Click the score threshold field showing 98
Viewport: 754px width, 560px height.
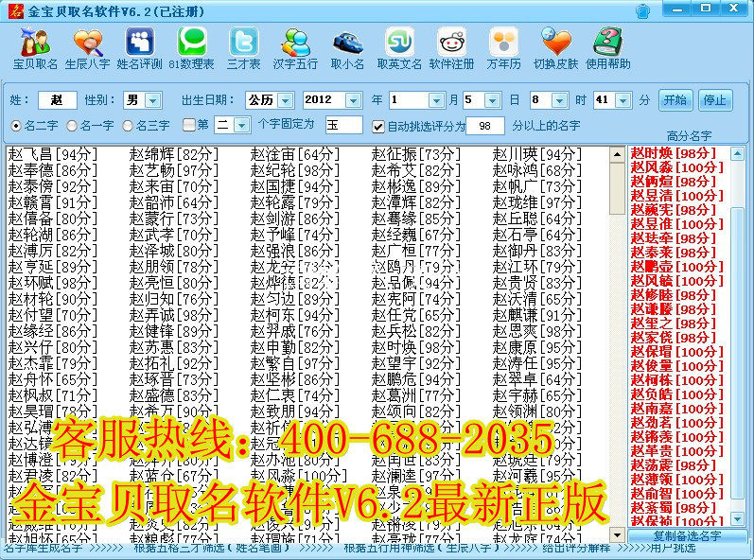pos(485,126)
